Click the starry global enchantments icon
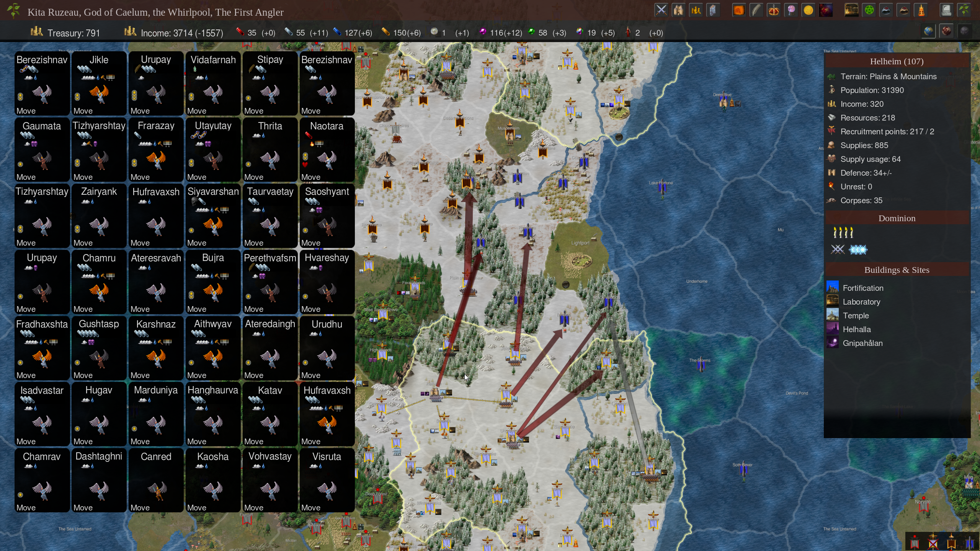 click(826, 10)
